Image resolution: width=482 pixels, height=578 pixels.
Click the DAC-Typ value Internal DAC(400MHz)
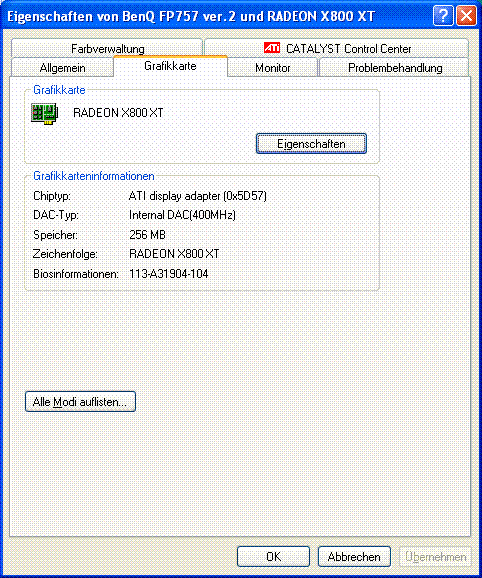[182, 215]
